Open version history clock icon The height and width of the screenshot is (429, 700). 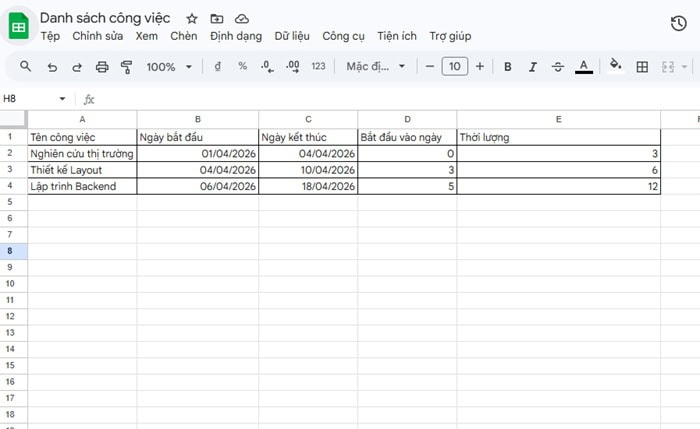pyautogui.click(x=677, y=24)
